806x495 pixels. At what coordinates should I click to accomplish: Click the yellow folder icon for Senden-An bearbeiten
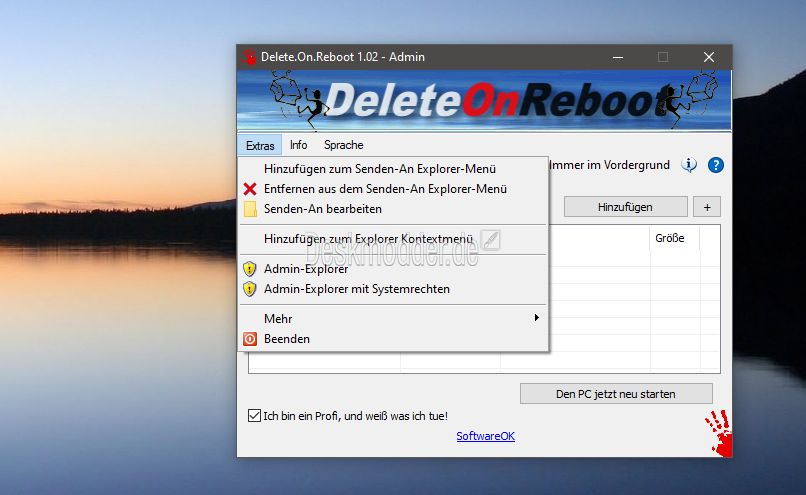[250, 209]
